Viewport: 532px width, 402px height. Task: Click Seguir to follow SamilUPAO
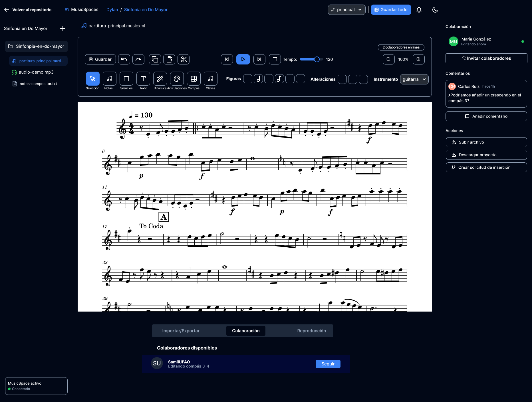click(x=328, y=364)
